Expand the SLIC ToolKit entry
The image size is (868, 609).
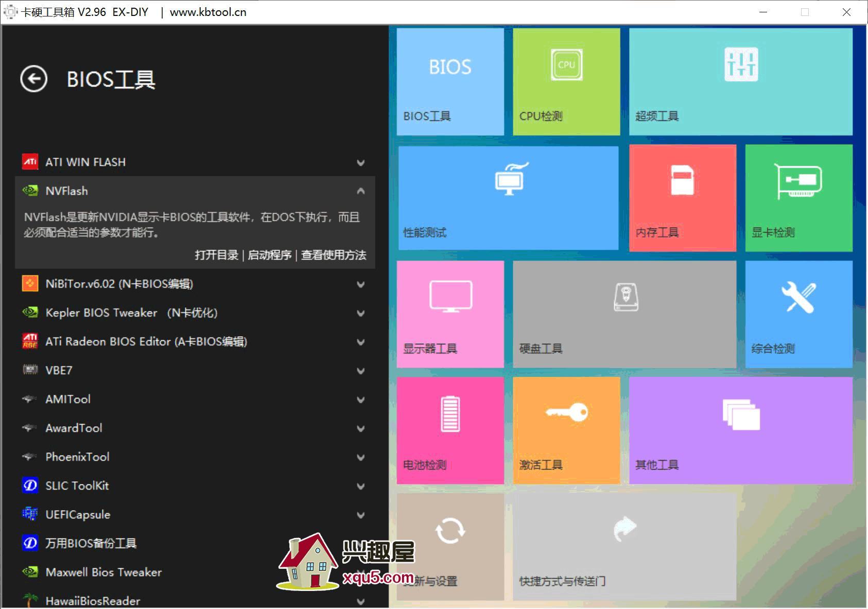361,486
